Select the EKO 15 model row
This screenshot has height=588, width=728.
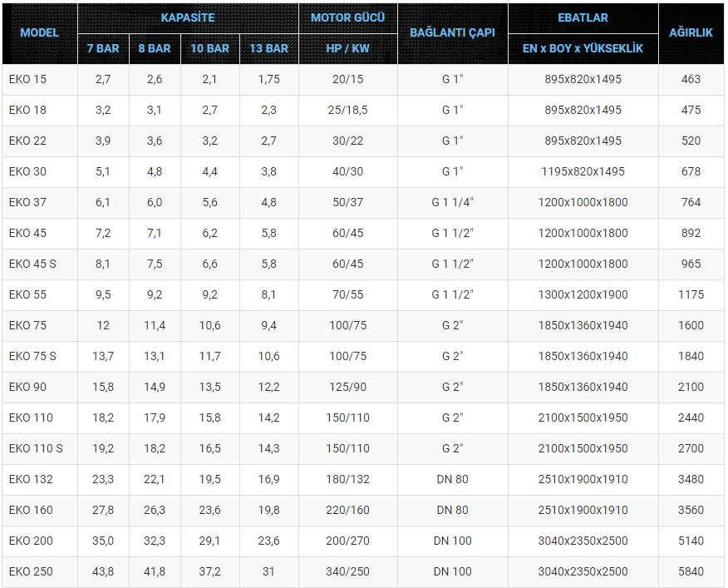coord(363,80)
